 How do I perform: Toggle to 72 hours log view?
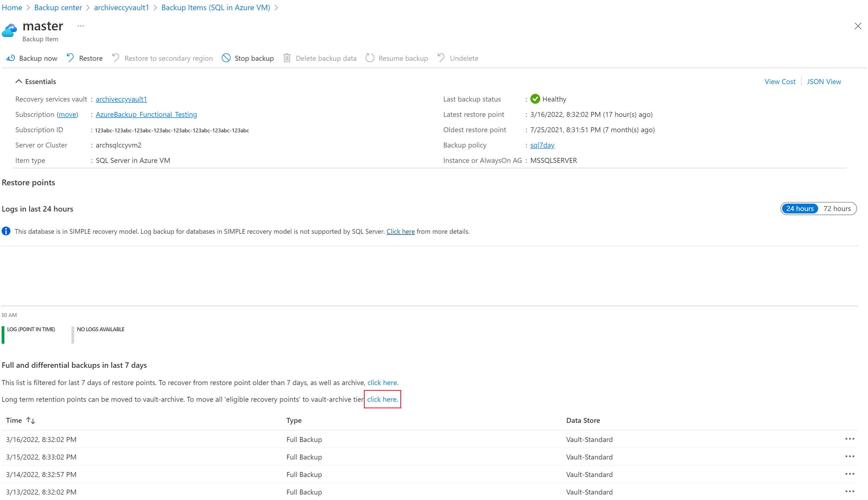pos(837,208)
